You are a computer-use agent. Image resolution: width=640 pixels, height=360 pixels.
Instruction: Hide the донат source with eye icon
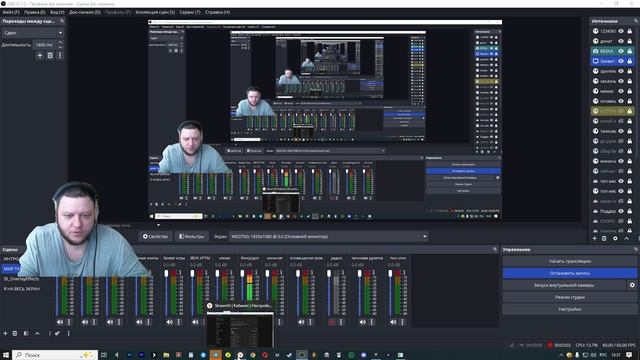[x=621, y=41]
